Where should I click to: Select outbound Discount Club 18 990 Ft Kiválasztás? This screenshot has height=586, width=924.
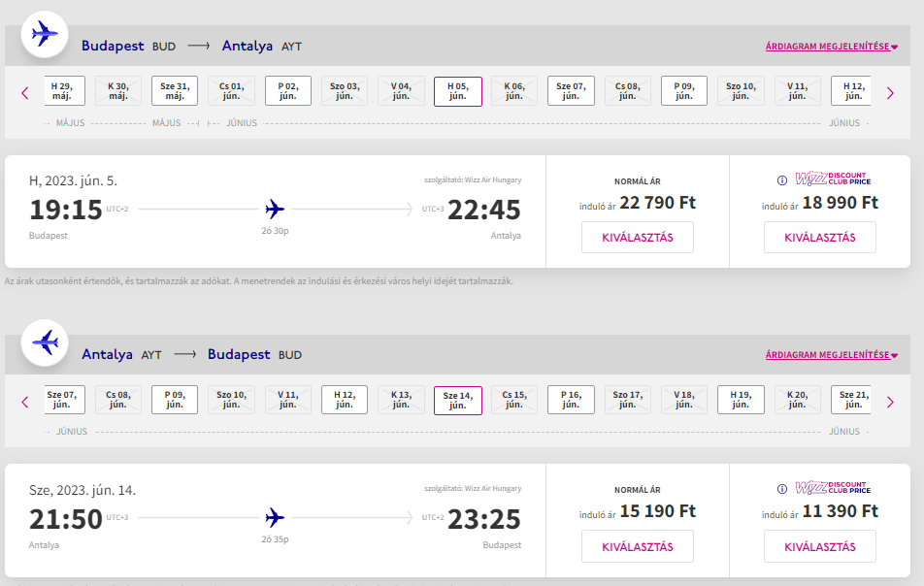click(x=820, y=238)
